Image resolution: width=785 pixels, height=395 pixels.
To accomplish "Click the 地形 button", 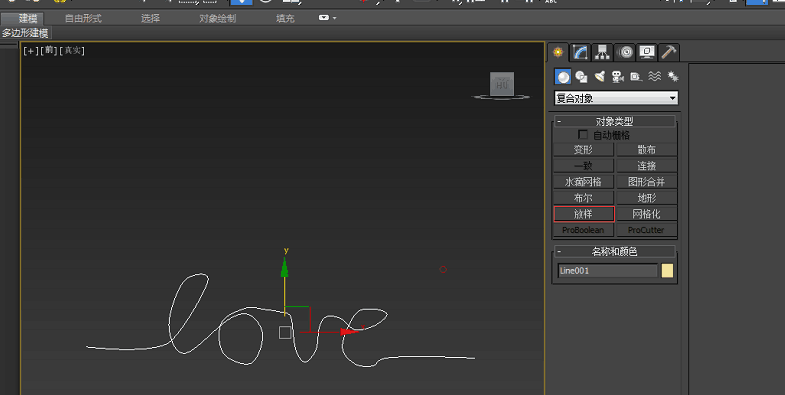I will click(x=646, y=198).
